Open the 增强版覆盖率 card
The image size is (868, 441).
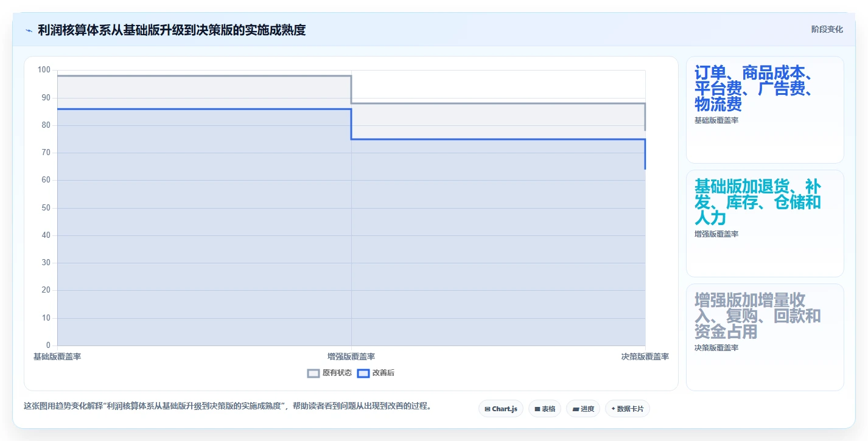coord(765,224)
